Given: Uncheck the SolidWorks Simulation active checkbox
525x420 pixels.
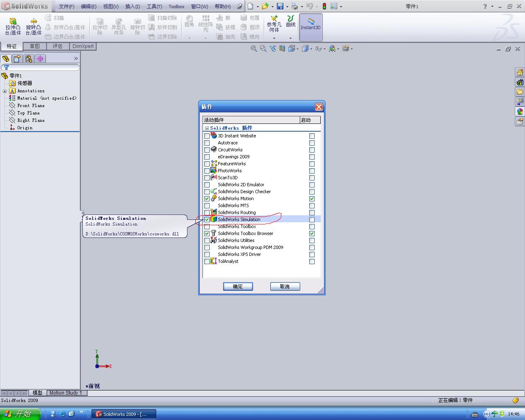Looking at the screenshot, I should [207, 219].
